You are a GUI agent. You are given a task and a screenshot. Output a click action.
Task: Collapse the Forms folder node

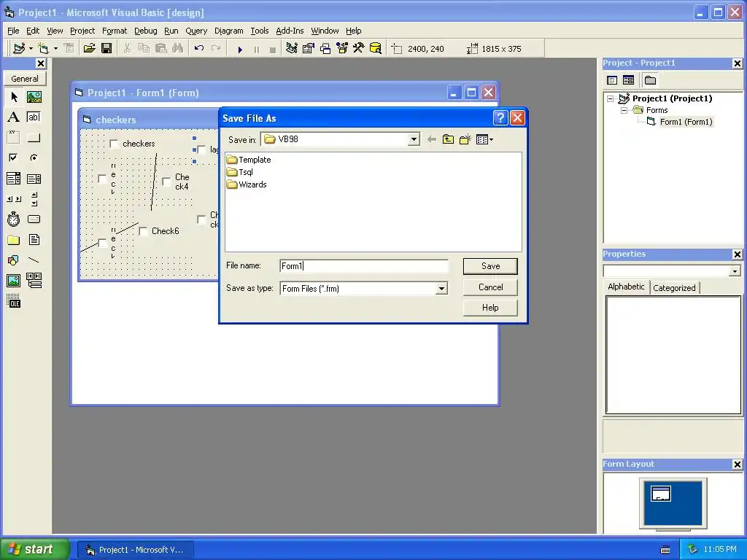pos(624,110)
